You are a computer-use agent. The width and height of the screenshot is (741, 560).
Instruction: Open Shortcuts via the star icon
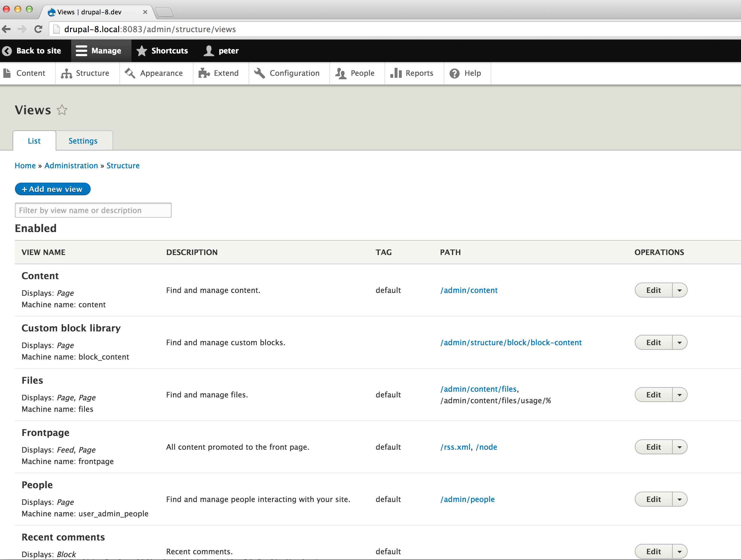tap(142, 51)
